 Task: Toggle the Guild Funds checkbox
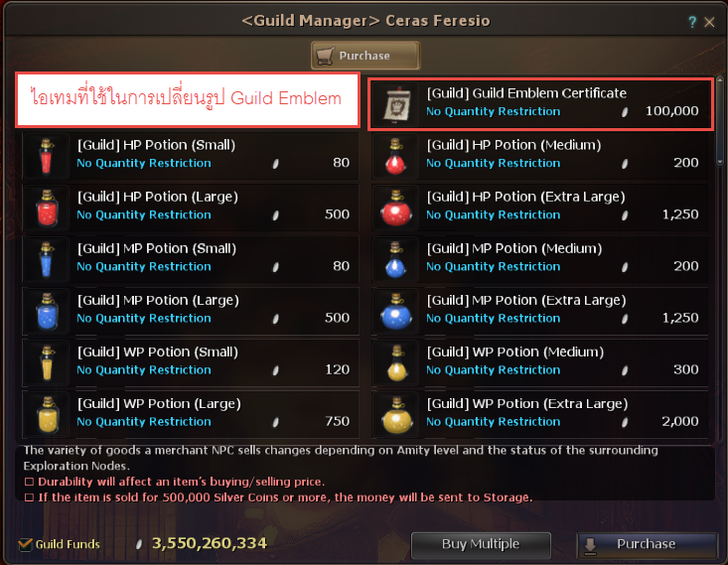[25, 544]
